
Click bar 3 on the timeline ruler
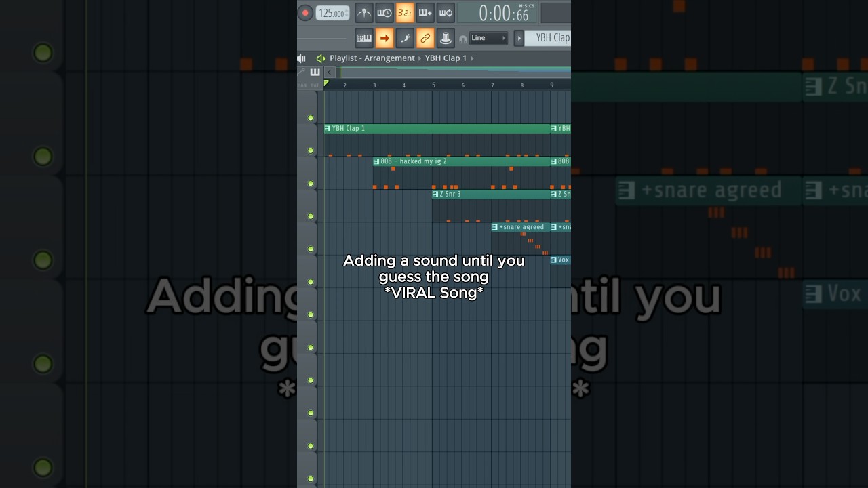coord(374,85)
